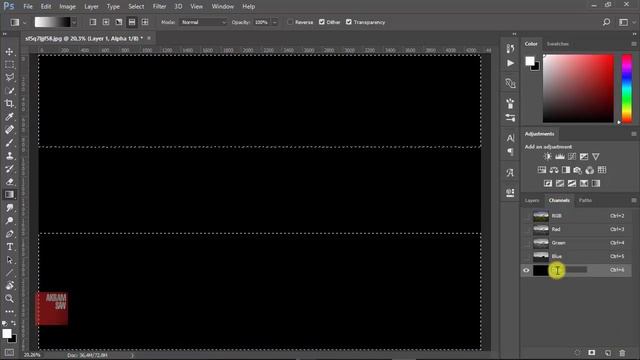The width and height of the screenshot is (640, 360).
Task: Open Edit Toolbar three-dots menu
Action: [x=9, y=311]
